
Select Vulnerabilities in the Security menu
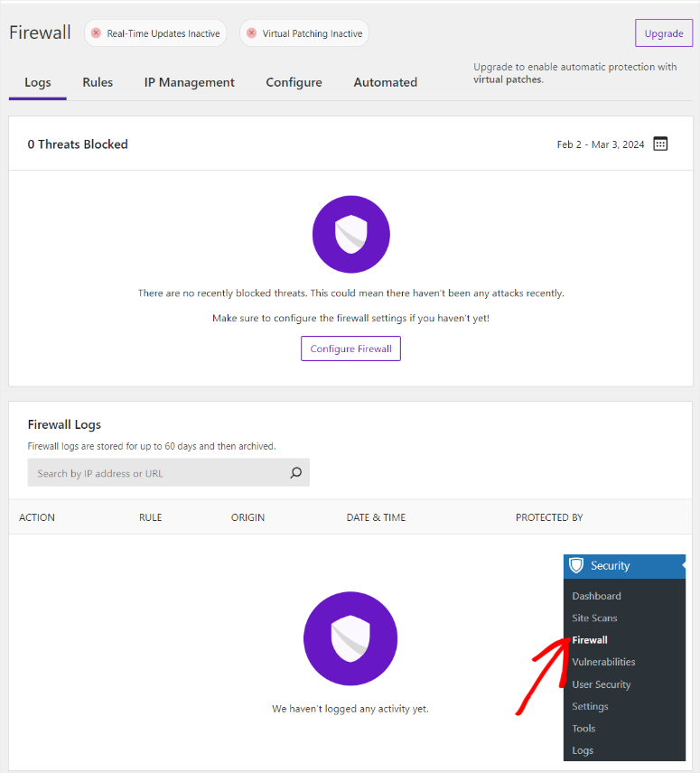[605, 662]
